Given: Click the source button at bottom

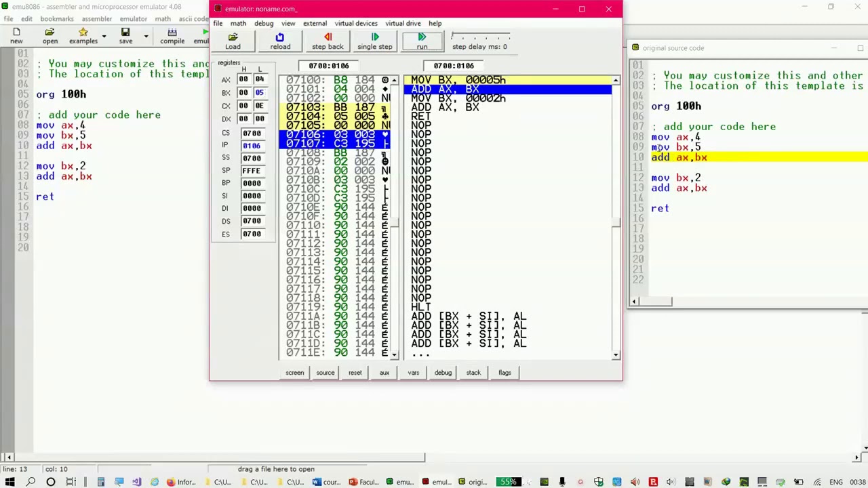Looking at the screenshot, I should tap(325, 372).
